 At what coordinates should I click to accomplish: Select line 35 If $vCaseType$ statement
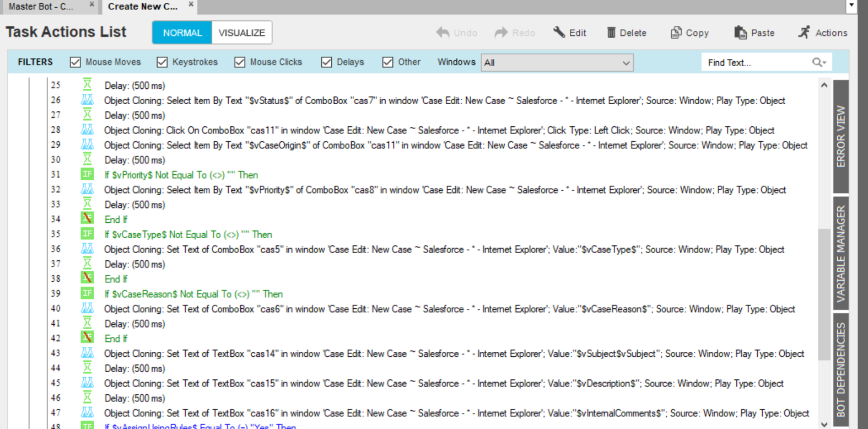click(x=188, y=234)
